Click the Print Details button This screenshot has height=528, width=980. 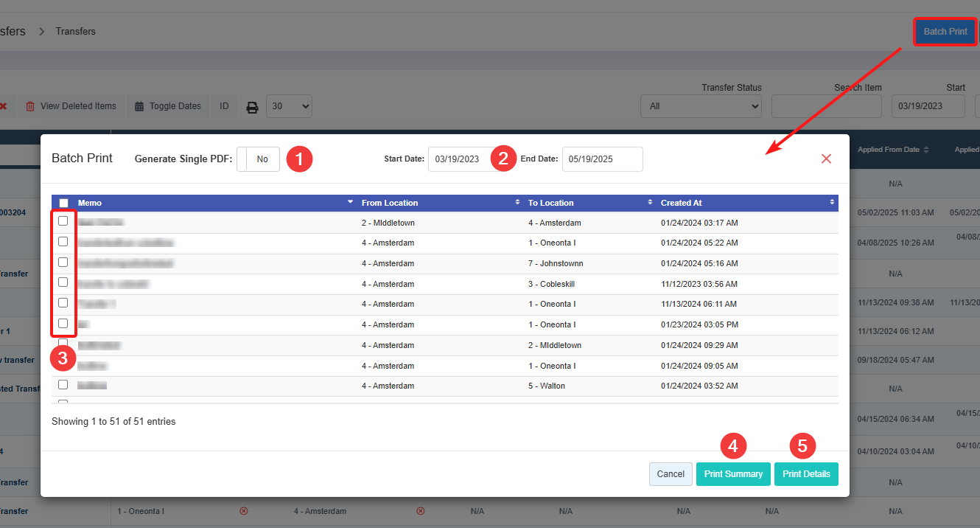(x=806, y=474)
